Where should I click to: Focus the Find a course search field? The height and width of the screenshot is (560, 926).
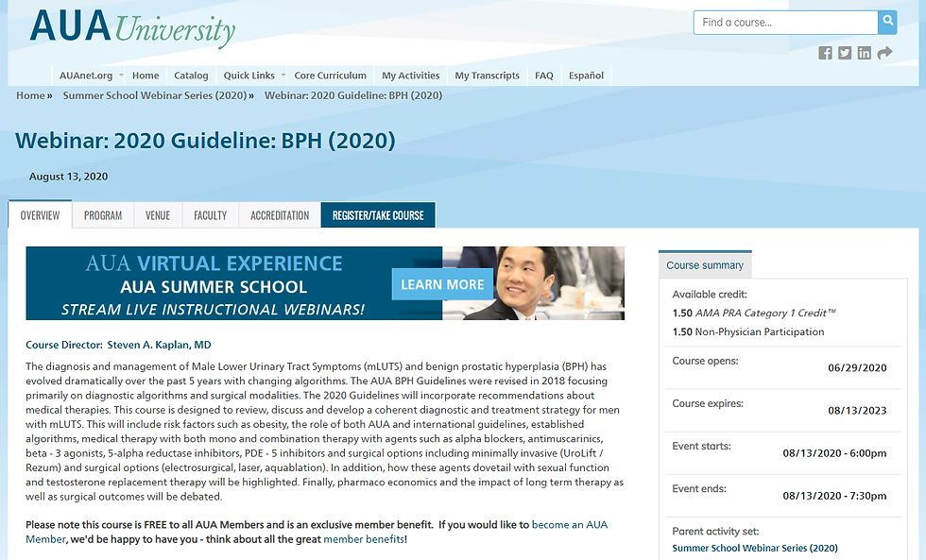[785, 23]
